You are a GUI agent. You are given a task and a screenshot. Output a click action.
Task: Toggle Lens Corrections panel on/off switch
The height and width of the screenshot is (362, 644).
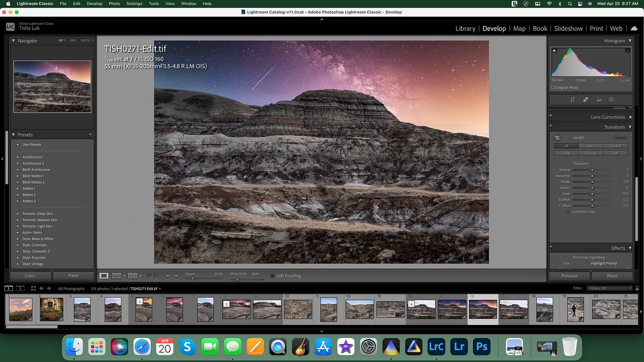551,117
